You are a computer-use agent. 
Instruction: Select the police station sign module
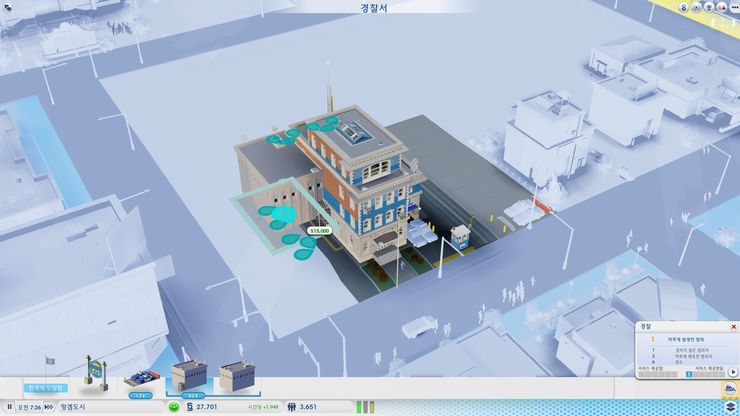[95, 373]
